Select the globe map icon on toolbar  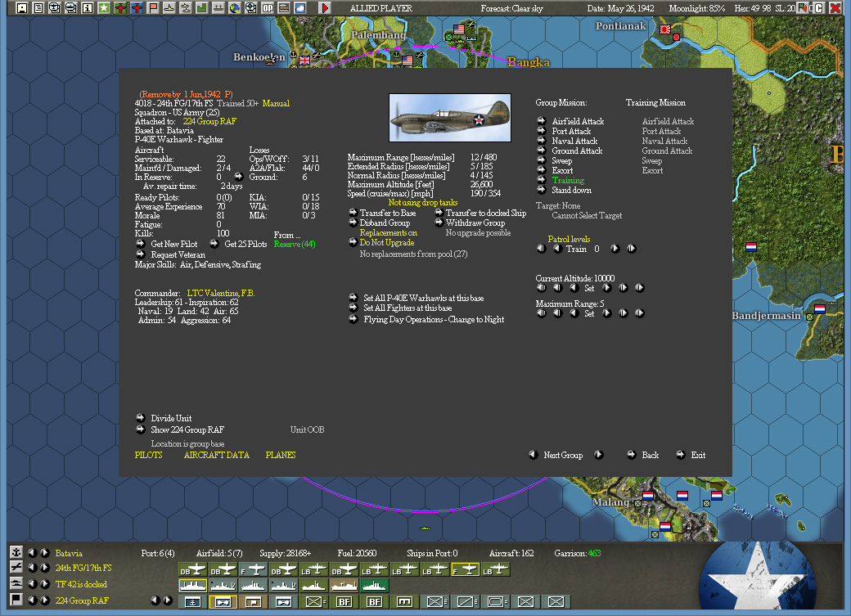point(235,8)
